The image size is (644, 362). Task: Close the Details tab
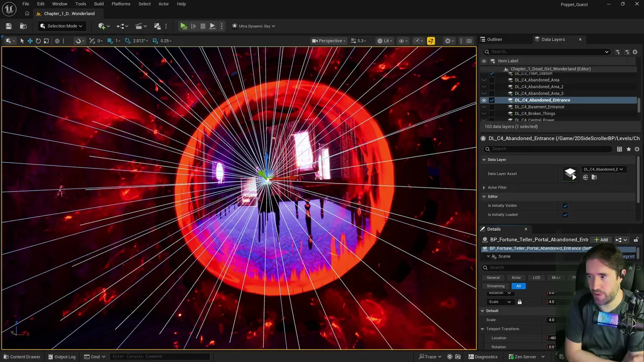[x=526, y=229]
